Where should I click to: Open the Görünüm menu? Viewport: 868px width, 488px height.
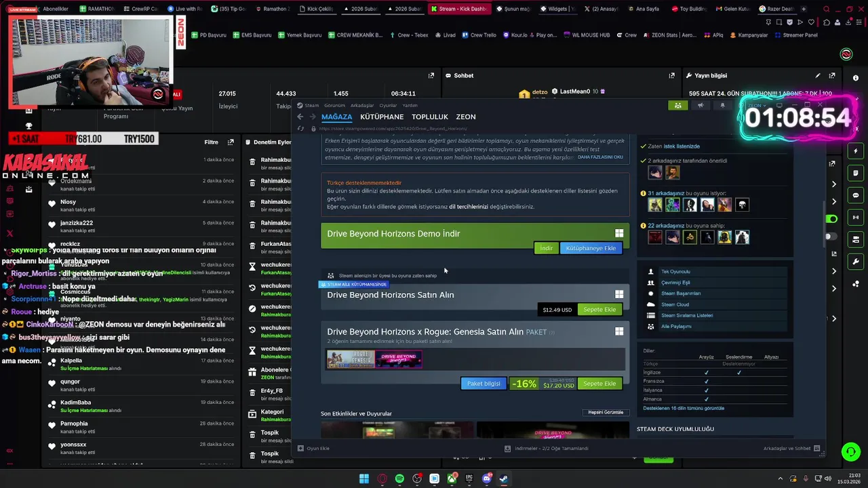pyautogui.click(x=334, y=105)
